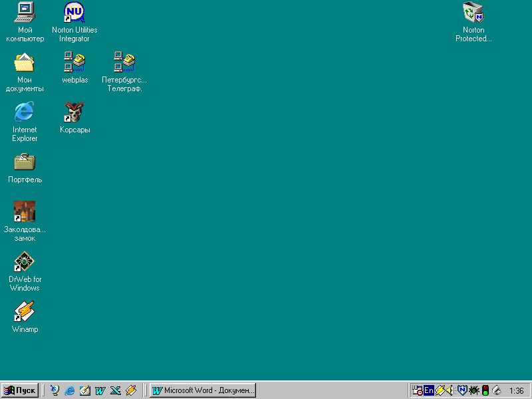The height and width of the screenshot is (399, 532).
Task: Click the Norton Protected... label text
Action: pyautogui.click(x=473, y=35)
